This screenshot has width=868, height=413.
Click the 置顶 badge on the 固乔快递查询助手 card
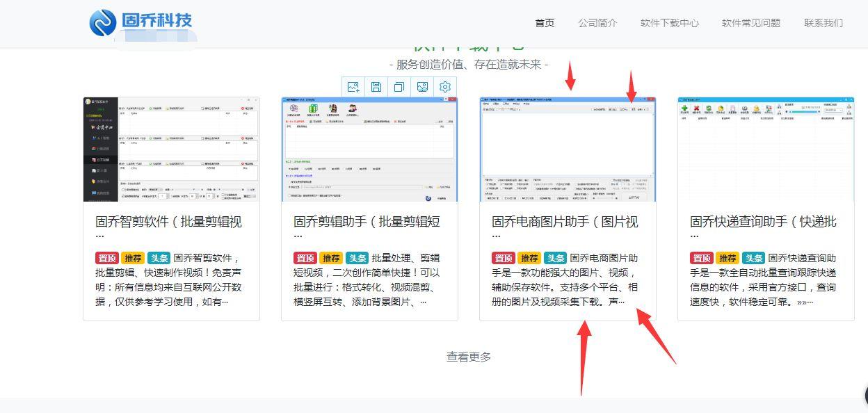702,258
